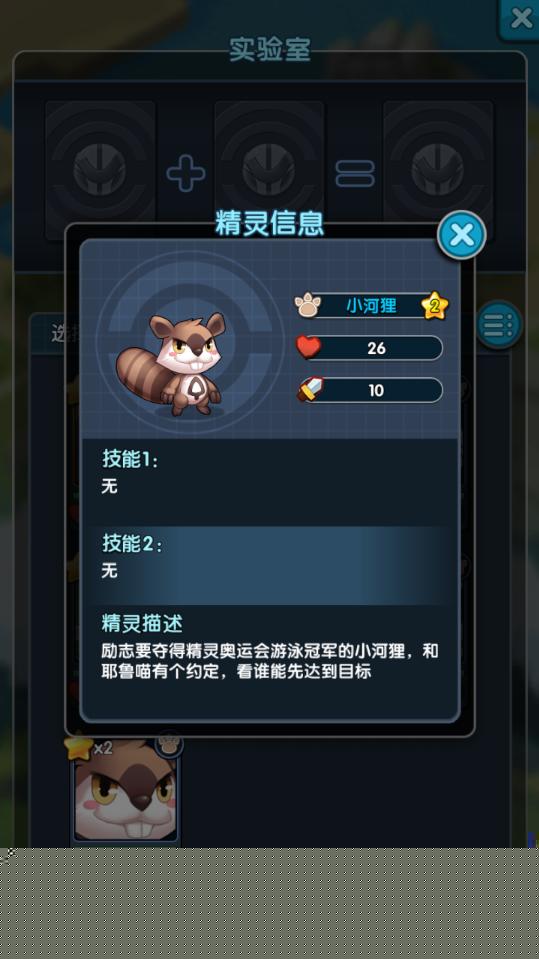
Task: Tap the attack value 10 bar
Action: coord(376,390)
